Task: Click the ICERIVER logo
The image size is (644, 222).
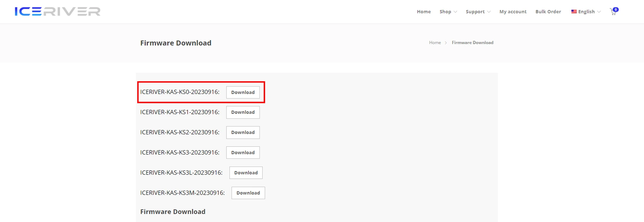Action: coord(57,12)
